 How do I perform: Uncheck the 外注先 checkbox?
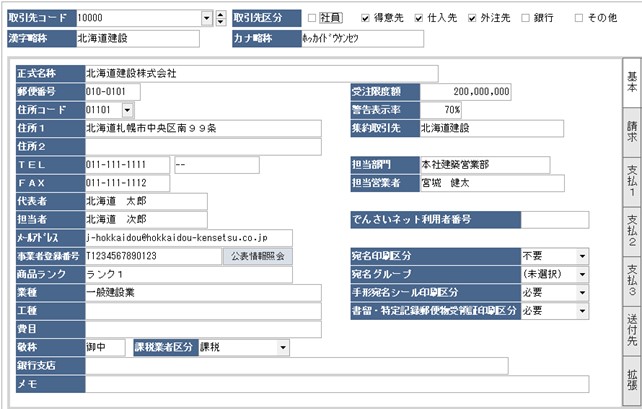pyautogui.click(x=470, y=18)
